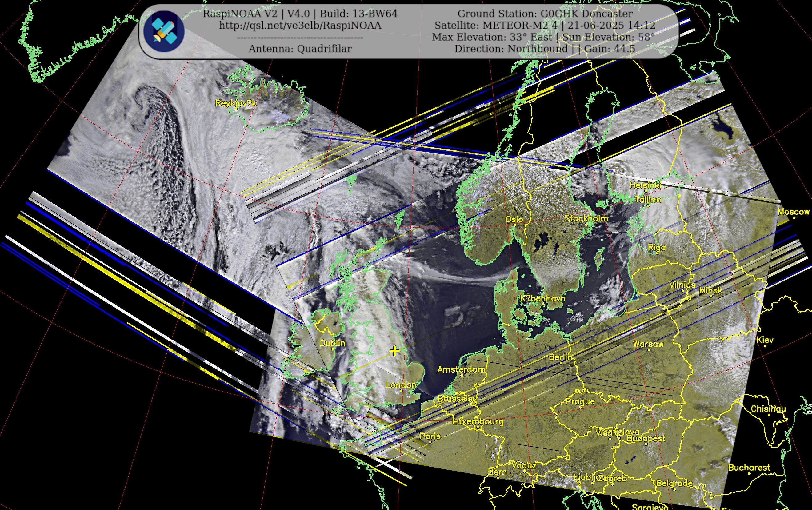812x510 pixels.
Task: Click the Moscow city label
Action: (x=794, y=212)
